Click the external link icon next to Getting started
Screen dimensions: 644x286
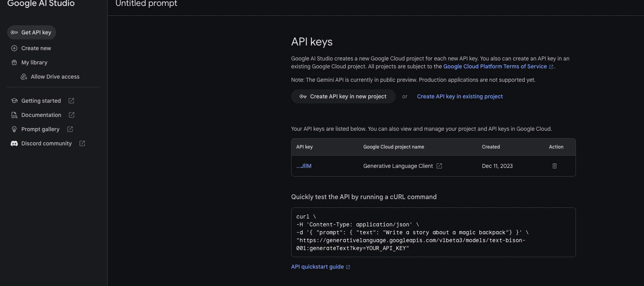71,101
